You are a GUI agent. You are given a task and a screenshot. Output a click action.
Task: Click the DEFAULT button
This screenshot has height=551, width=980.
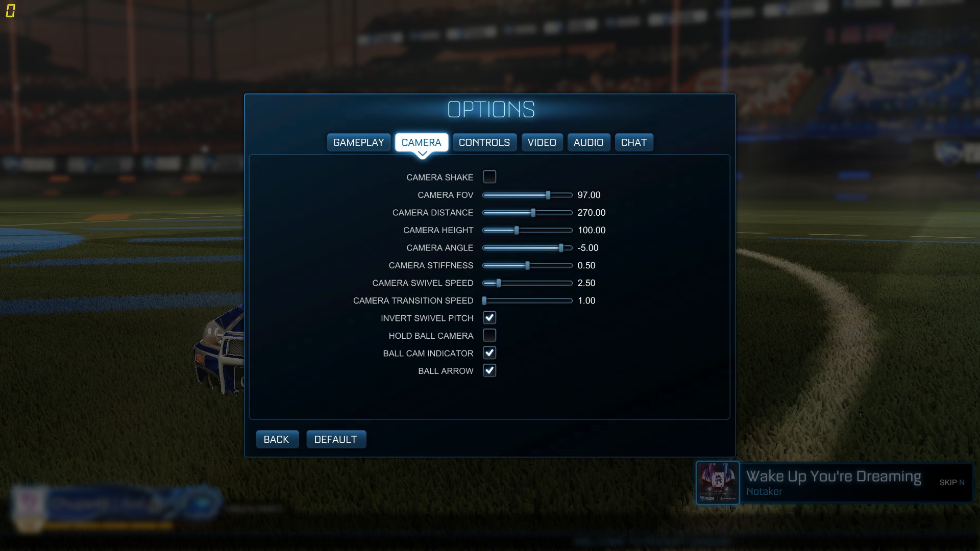point(336,439)
